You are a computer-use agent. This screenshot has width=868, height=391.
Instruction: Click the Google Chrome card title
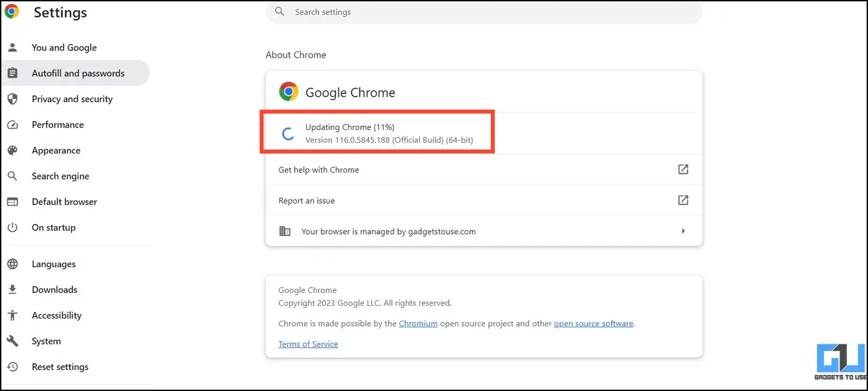(350, 92)
